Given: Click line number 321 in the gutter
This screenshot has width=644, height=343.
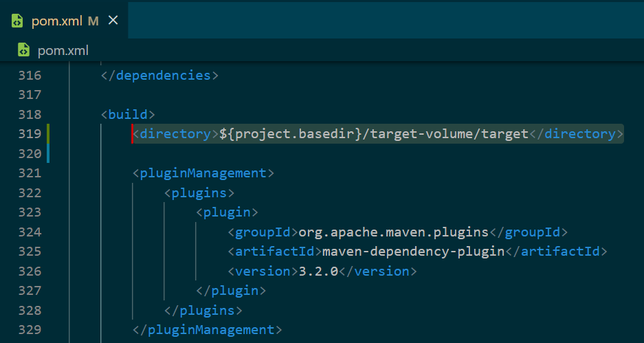Looking at the screenshot, I should (x=30, y=173).
